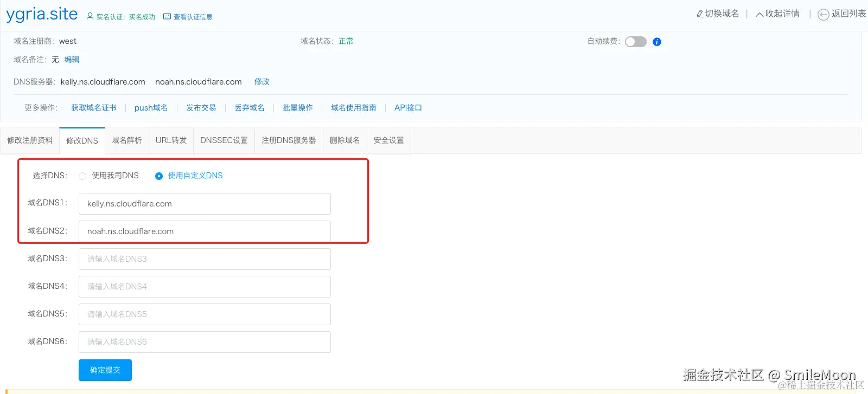Open the 域名使用指南 link
The width and height of the screenshot is (868, 394).
(354, 108)
